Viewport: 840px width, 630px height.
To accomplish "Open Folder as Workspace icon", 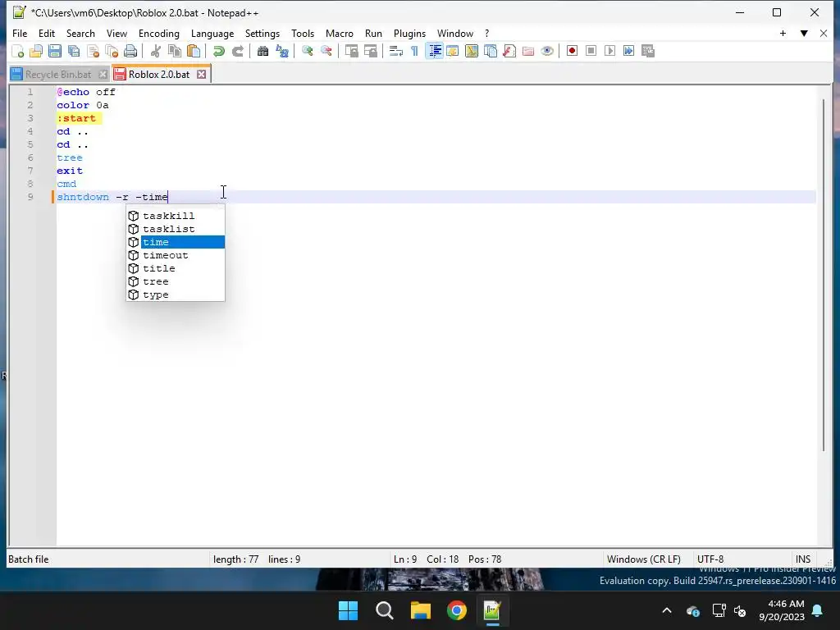I will 528,51.
